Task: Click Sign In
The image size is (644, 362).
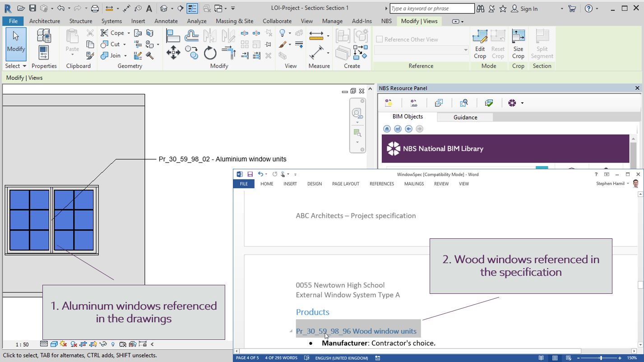Action: click(529, 9)
